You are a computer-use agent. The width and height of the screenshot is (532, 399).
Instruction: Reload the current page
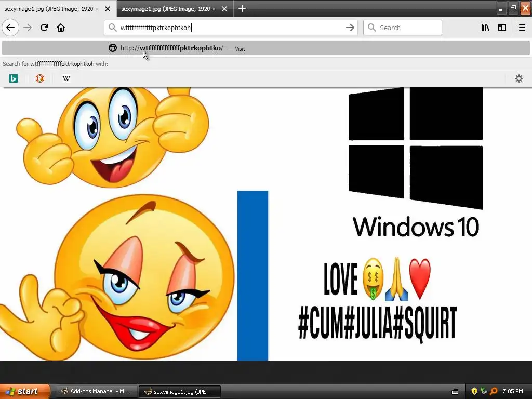44,28
